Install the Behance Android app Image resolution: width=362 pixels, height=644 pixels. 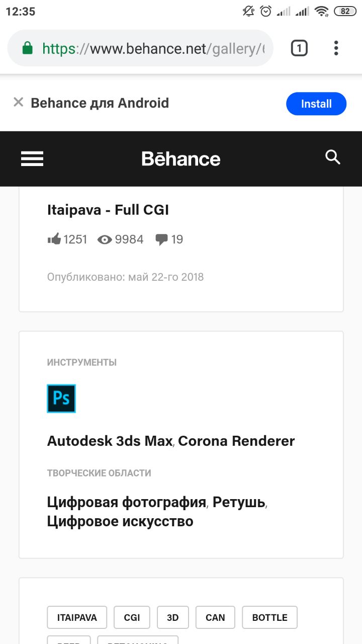tap(316, 104)
